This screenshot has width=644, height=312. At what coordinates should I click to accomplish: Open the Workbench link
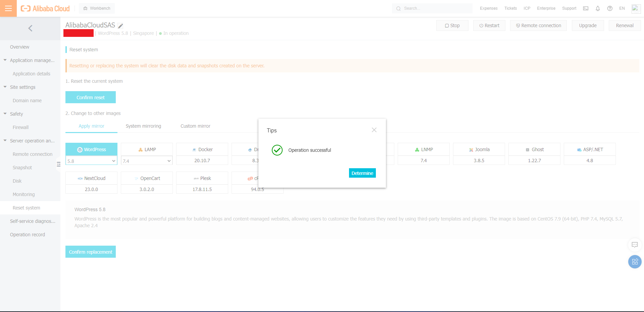click(x=97, y=8)
